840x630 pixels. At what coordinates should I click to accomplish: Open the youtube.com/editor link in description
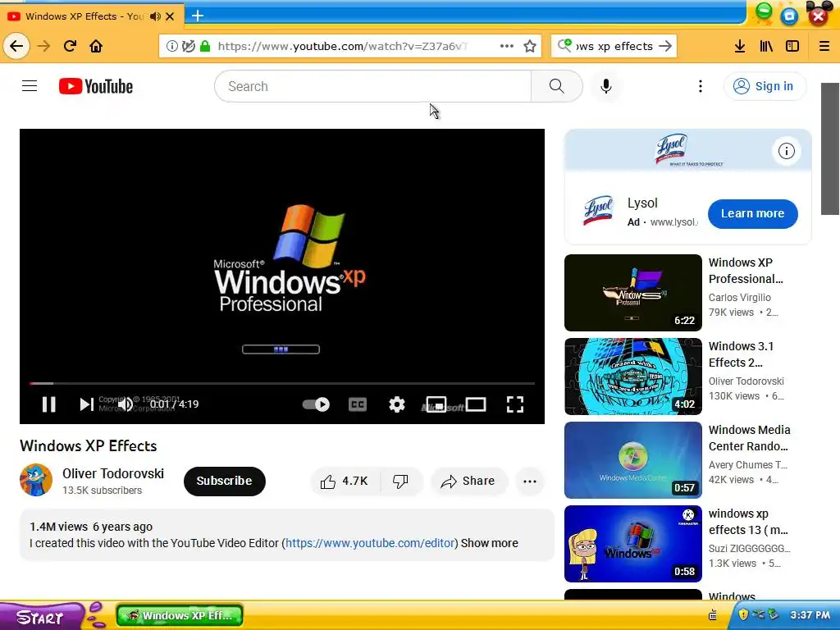[370, 543]
